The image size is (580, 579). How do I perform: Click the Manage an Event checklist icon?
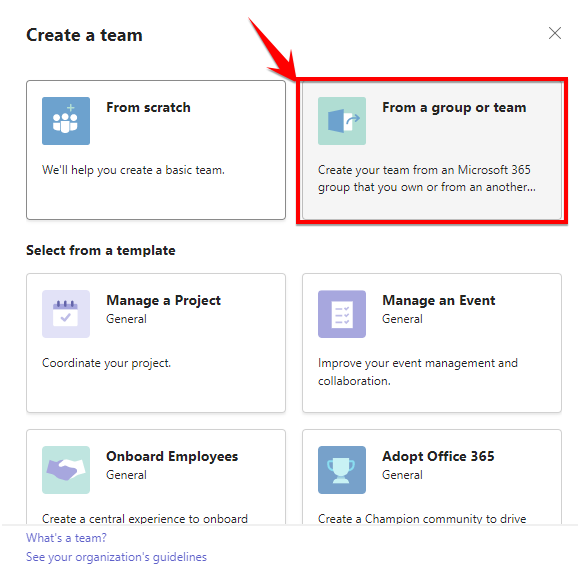[342, 314]
